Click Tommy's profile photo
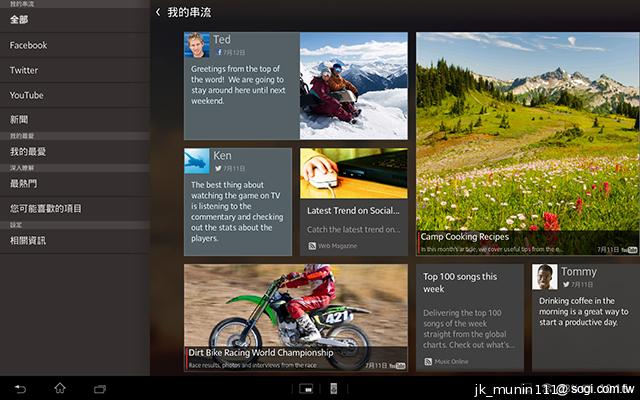This screenshot has height=400, width=640. 544,277
